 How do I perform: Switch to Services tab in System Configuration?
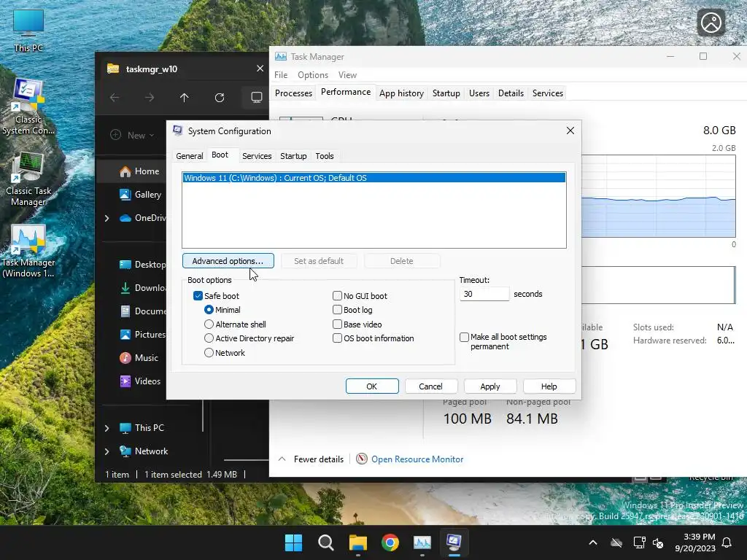257,156
